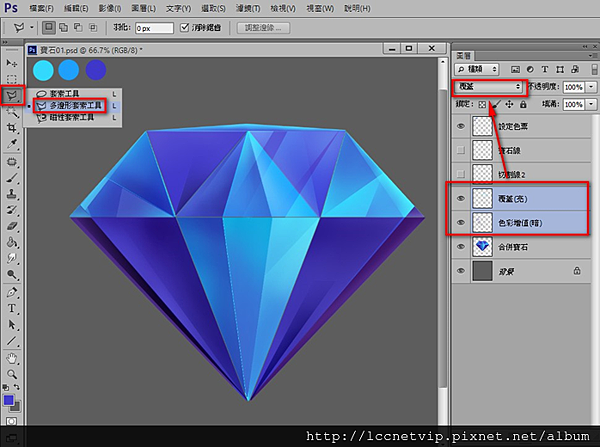Select the Move tool in toolbar

(x=12, y=63)
